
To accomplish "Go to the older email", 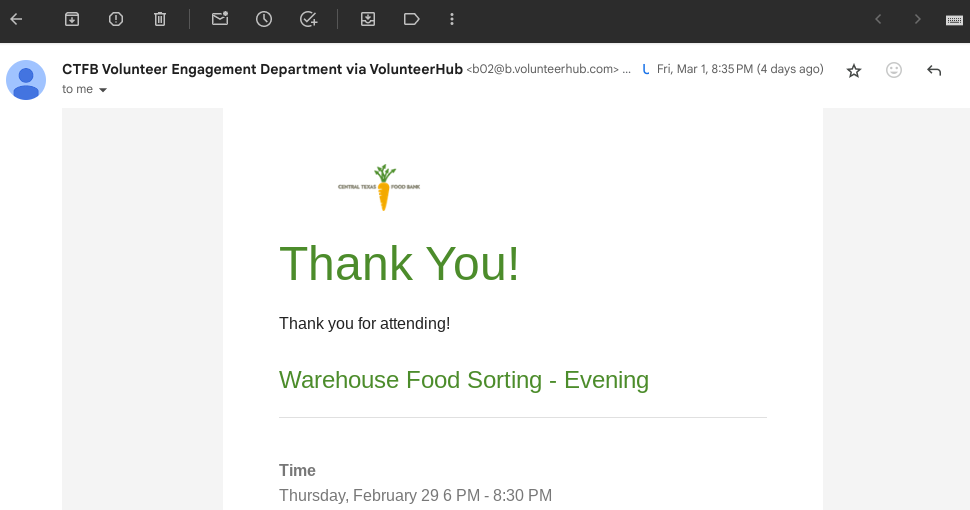I will 917,19.
